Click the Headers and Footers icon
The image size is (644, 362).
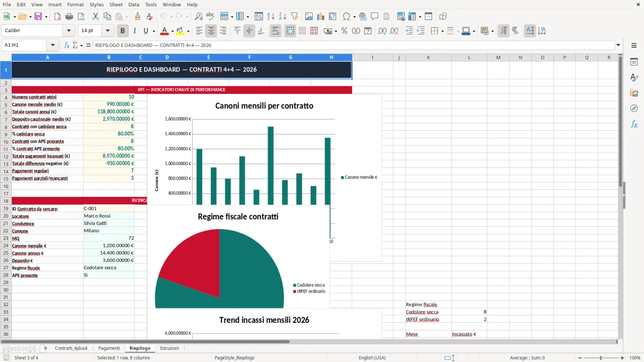(386, 17)
